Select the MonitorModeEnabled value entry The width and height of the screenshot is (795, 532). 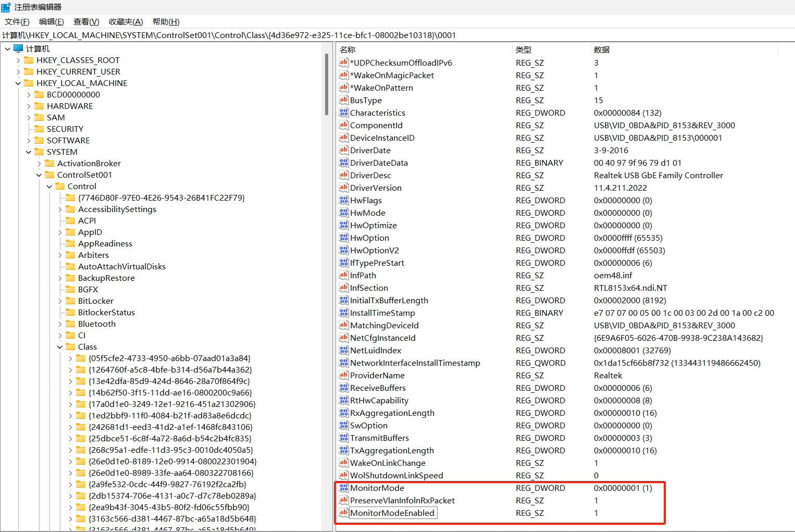click(392, 513)
